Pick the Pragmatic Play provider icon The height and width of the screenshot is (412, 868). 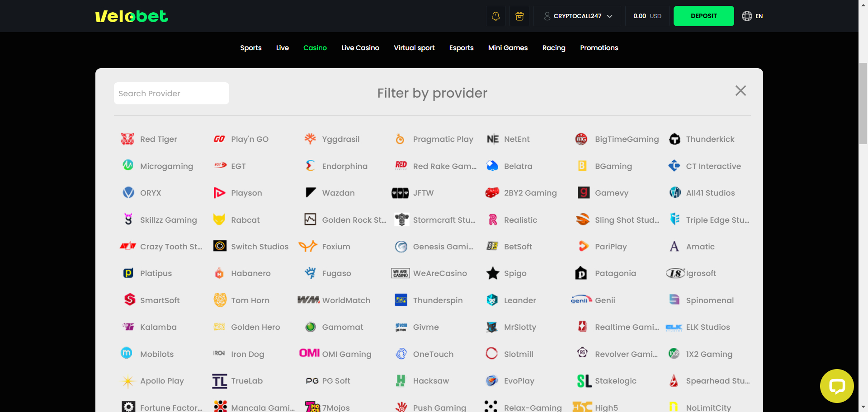[400, 139]
